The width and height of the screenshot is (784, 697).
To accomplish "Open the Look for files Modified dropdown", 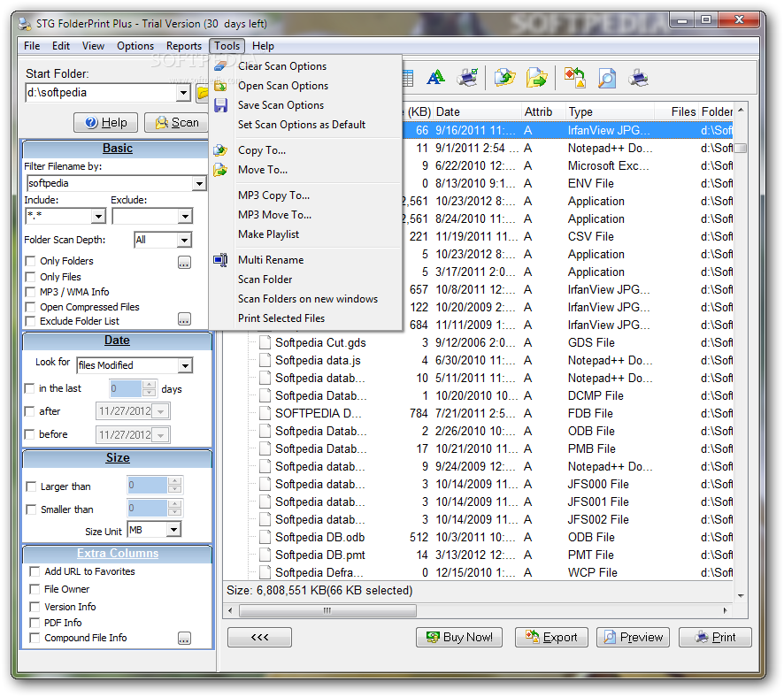I will point(186,365).
